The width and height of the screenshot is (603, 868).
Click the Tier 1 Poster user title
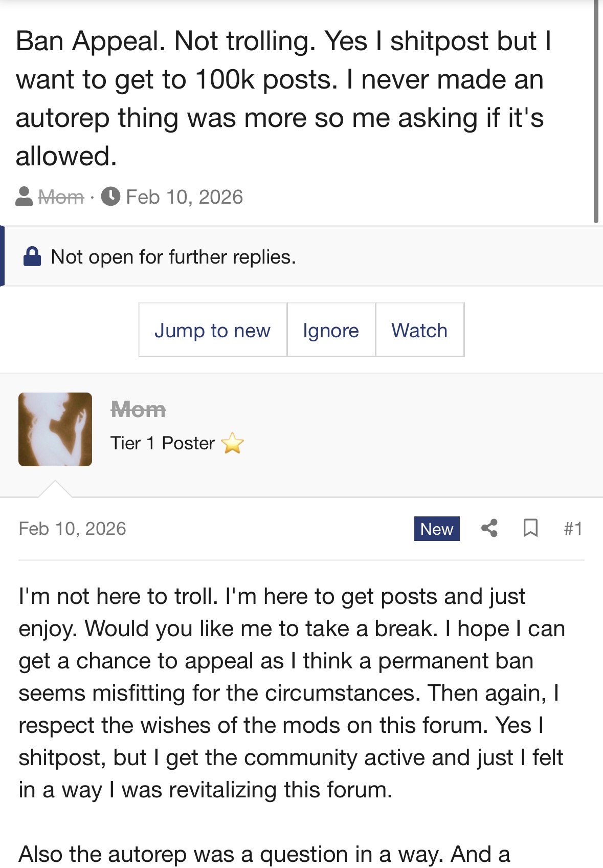[x=163, y=443]
